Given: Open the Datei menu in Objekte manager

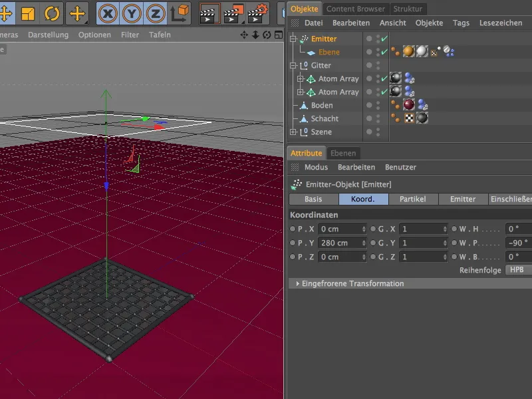Looking at the screenshot, I should tap(313, 23).
